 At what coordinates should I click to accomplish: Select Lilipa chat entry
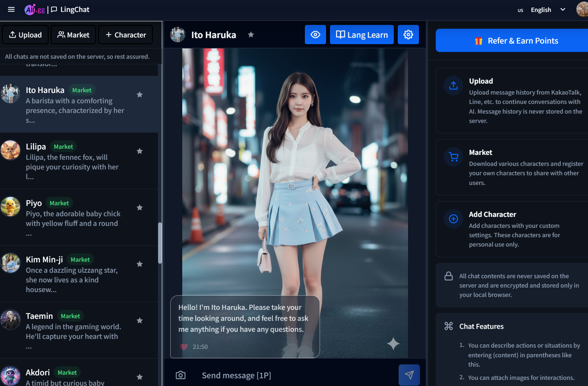click(79, 161)
